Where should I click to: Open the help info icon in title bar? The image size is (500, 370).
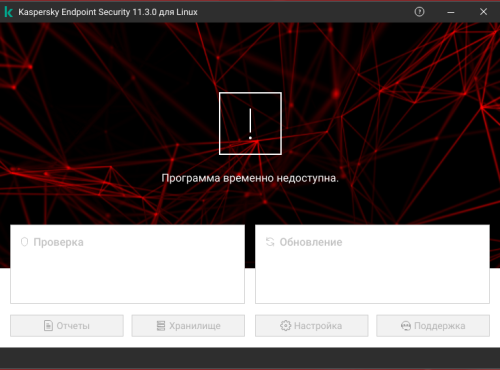[x=419, y=12]
